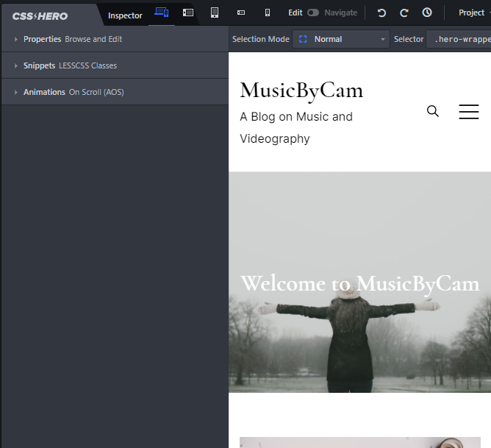The width and height of the screenshot is (491, 448).
Task: Open the history clock icon
Action: [427, 13]
